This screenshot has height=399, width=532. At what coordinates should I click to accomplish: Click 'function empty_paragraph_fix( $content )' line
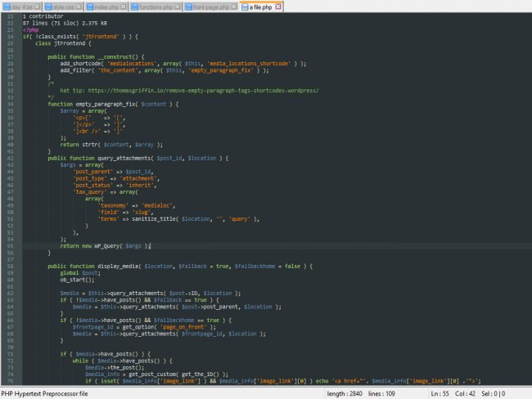point(113,104)
